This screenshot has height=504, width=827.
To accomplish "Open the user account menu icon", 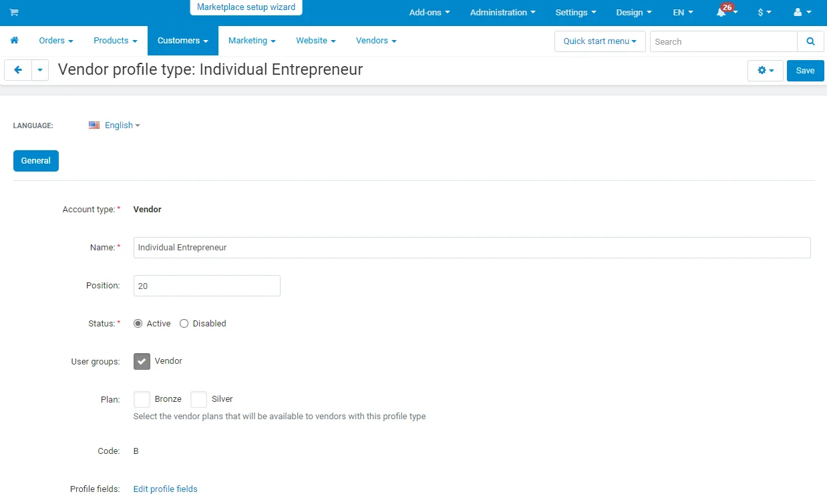I will click(x=802, y=13).
